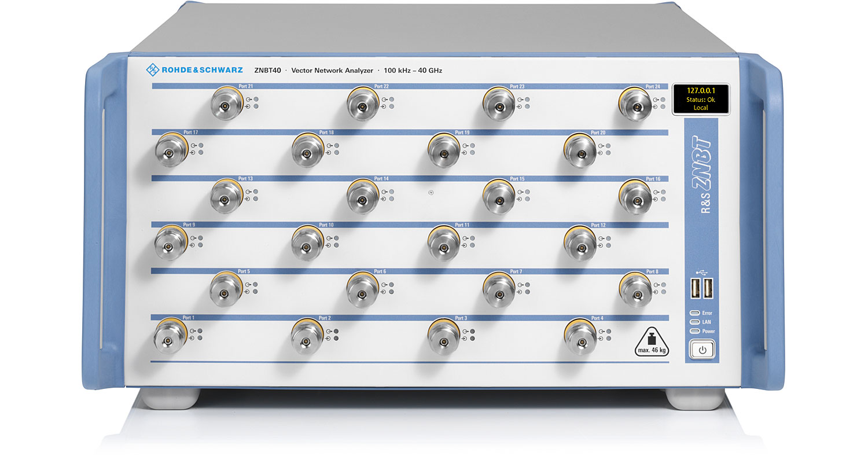Click the Rohde & Schwarz diamond logo
Screen dimensions: 868x463
[152, 71]
